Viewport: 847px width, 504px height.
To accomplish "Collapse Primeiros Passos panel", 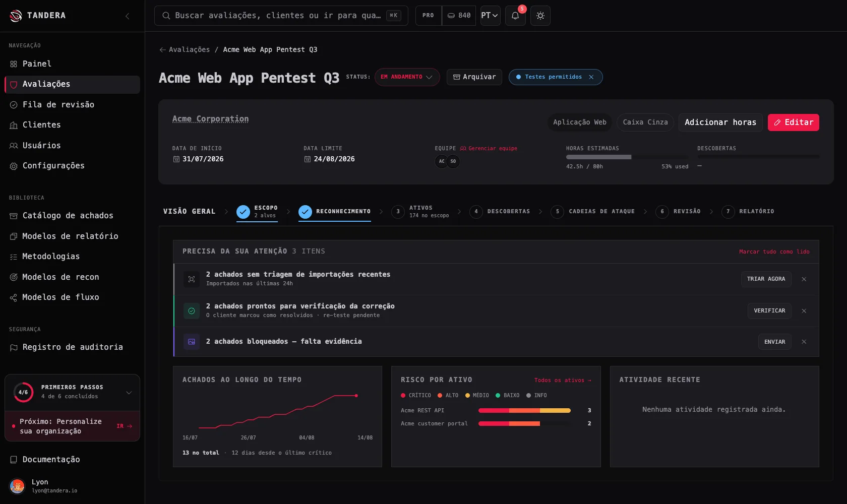I will pyautogui.click(x=129, y=393).
